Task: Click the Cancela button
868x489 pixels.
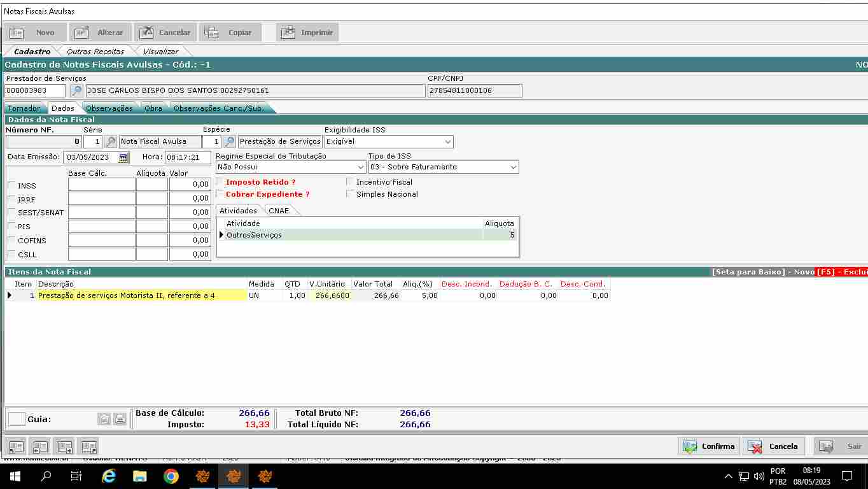Action: click(773, 446)
